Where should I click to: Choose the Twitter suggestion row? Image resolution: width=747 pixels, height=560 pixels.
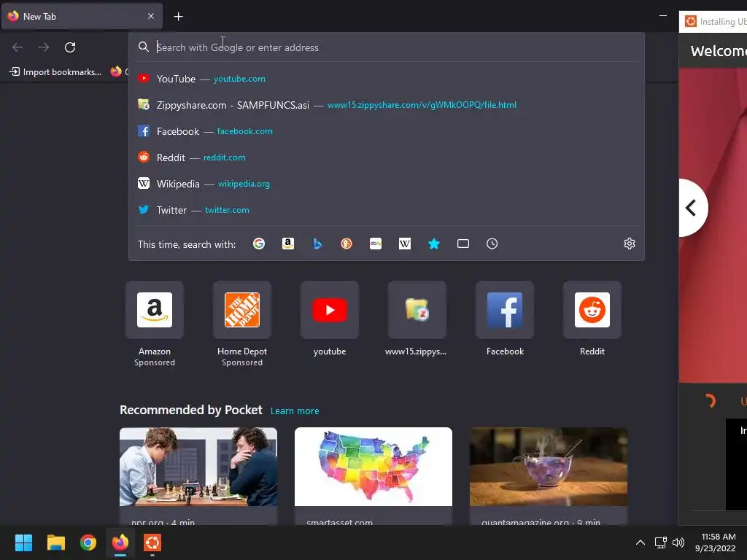click(x=387, y=209)
